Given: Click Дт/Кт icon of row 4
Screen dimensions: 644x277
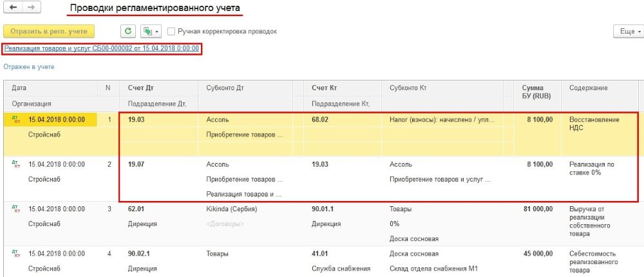Looking at the screenshot, I should [17, 254].
